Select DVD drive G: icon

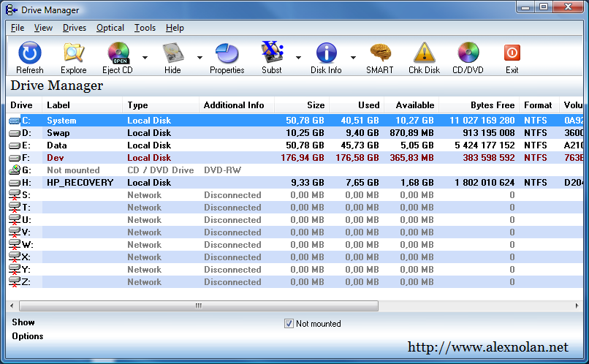(15, 170)
